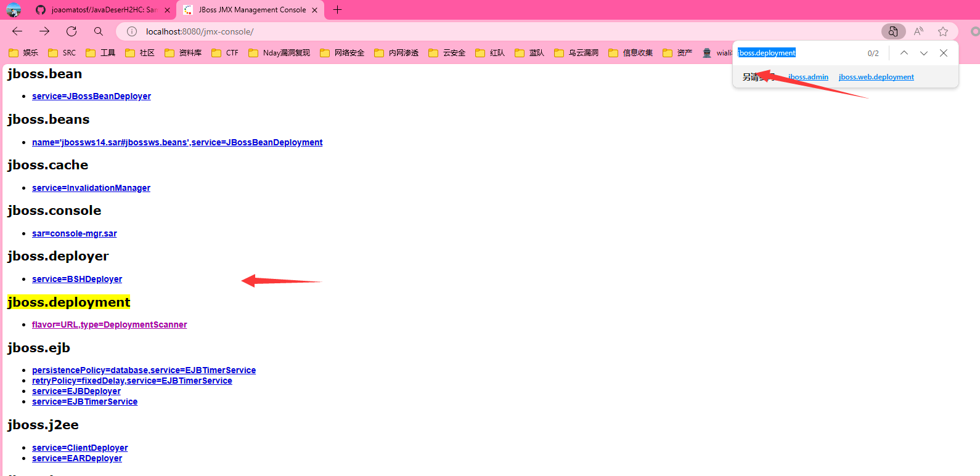Go back to the previous page
980x476 pixels.
tap(17, 31)
